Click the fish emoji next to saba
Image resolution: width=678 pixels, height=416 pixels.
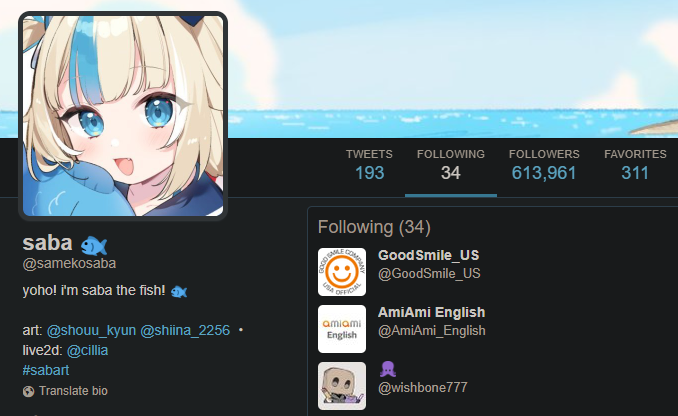pos(94,245)
